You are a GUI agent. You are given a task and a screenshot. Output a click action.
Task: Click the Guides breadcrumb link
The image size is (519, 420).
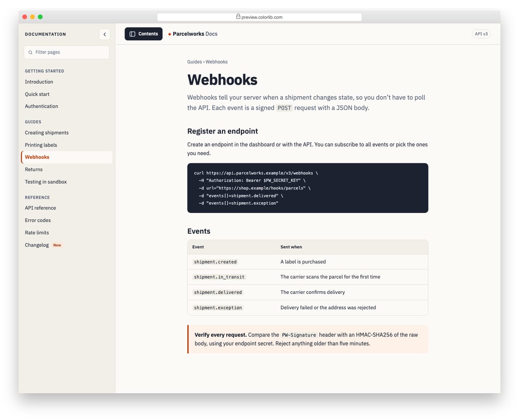(195, 62)
